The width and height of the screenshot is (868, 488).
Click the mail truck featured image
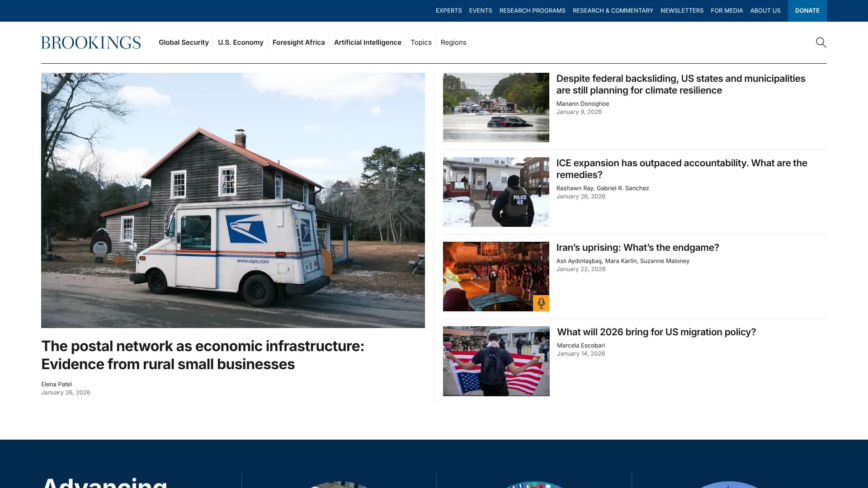point(233,200)
